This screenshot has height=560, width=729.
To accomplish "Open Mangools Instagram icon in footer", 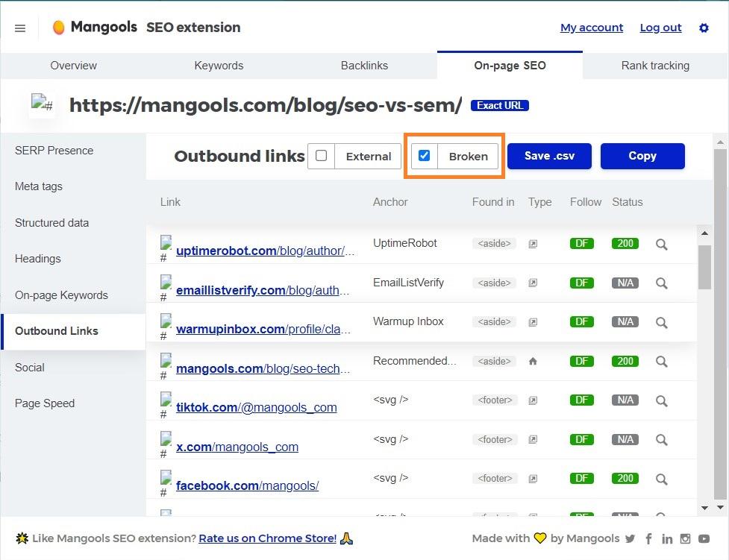I will tap(685, 538).
